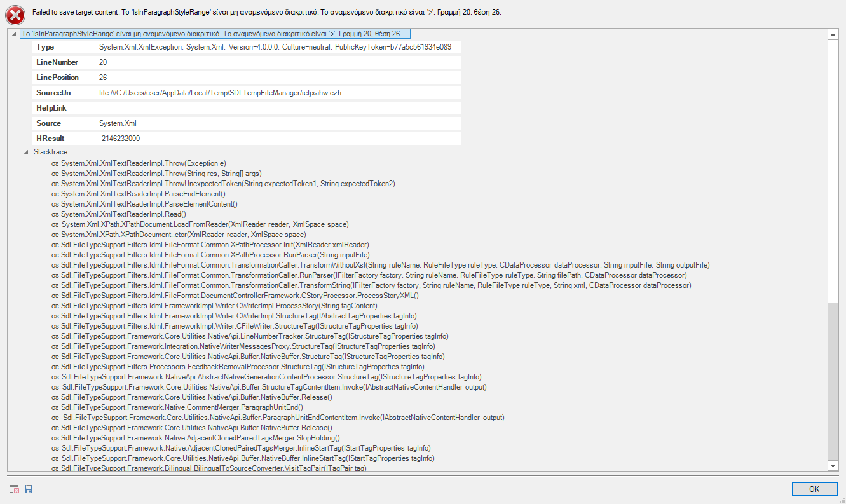Select the AbstractNativeGenerationContentProcessor.StructureTag line

[266, 377]
